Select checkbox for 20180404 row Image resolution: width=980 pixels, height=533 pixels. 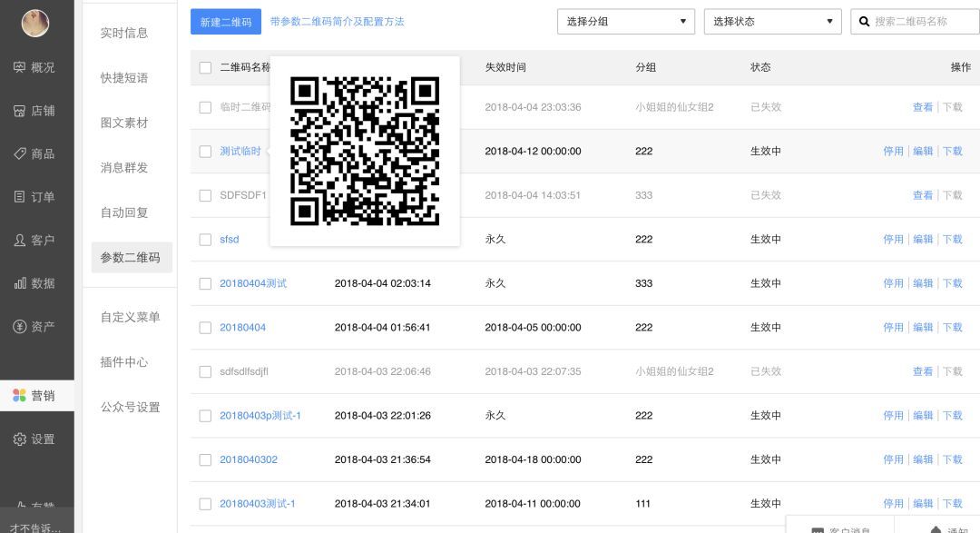[205, 328]
